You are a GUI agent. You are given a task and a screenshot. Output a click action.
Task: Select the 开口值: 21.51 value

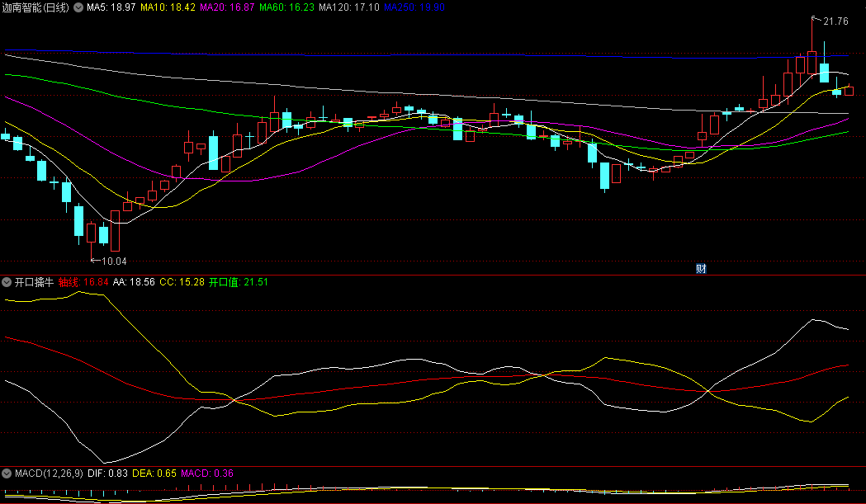click(x=239, y=282)
